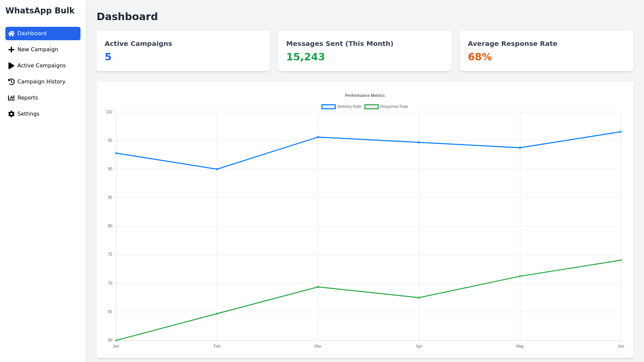This screenshot has height=362, width=644.
Task: Select the Active Campaigns summary card
Action: pos(183,51)
